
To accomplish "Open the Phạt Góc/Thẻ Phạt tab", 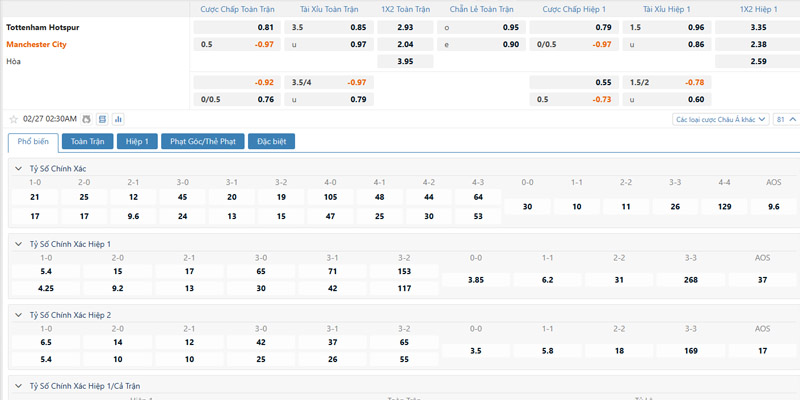I will tap(203, 141).
